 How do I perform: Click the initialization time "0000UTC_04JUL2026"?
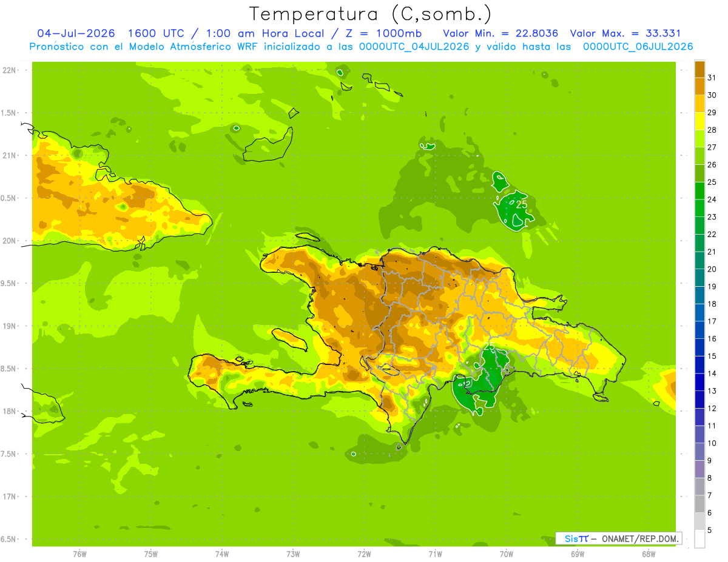[x=414, y=47]
